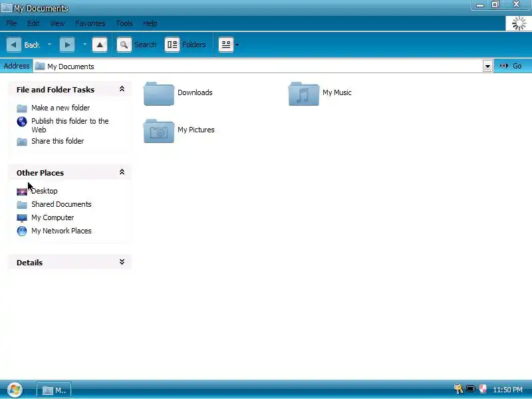Open the Edit menu

point(33,23)
